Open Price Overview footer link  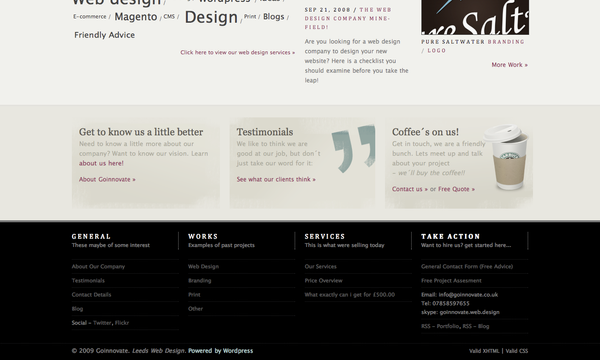pyautogui.click(x=323, y=281)
